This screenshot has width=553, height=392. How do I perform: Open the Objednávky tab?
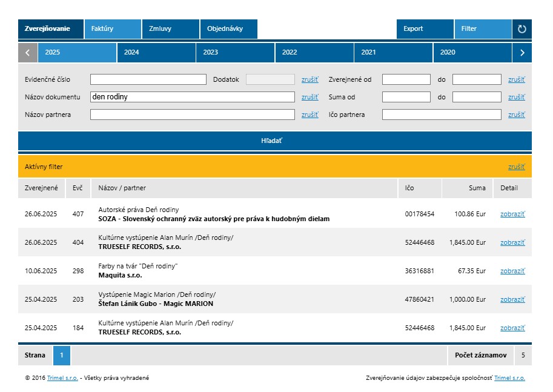228,28
